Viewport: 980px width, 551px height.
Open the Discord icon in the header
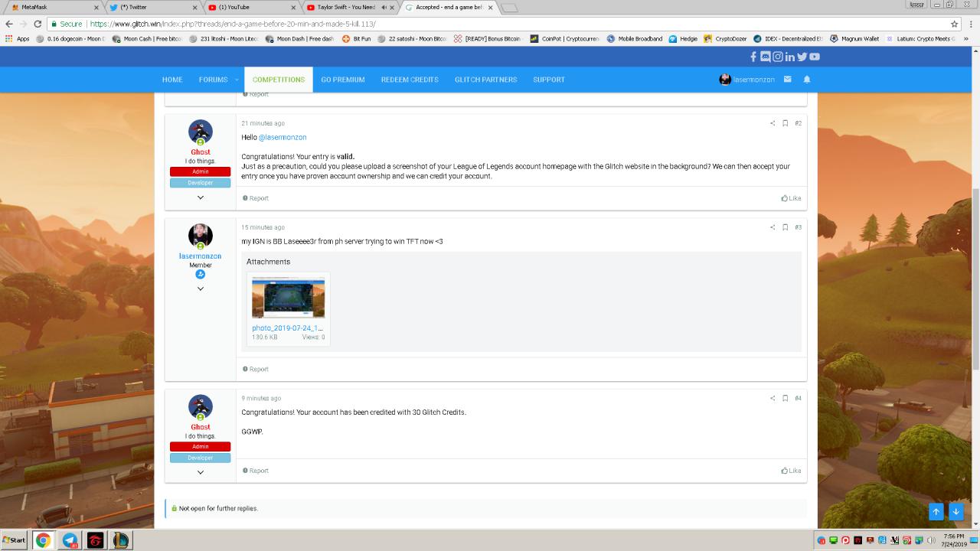[765, 57]
